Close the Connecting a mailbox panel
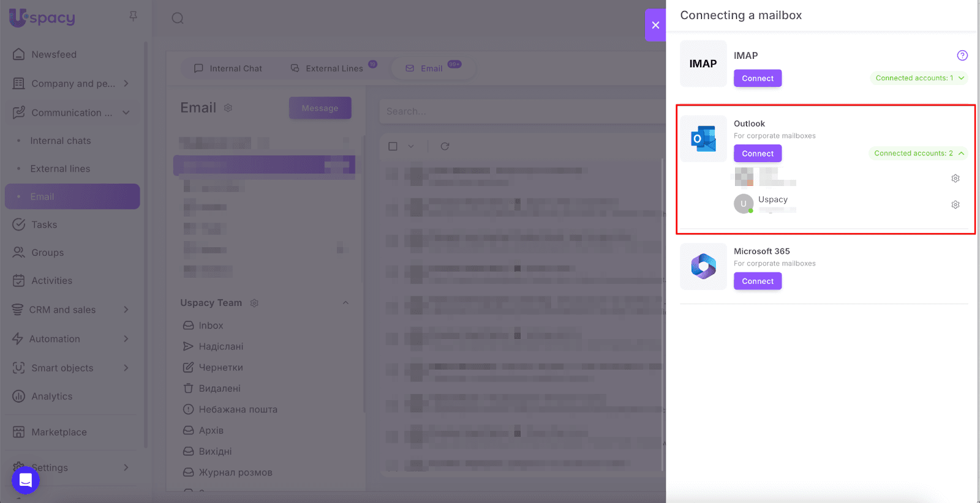This screenshot has width=980, height=503. coord(655,25)
